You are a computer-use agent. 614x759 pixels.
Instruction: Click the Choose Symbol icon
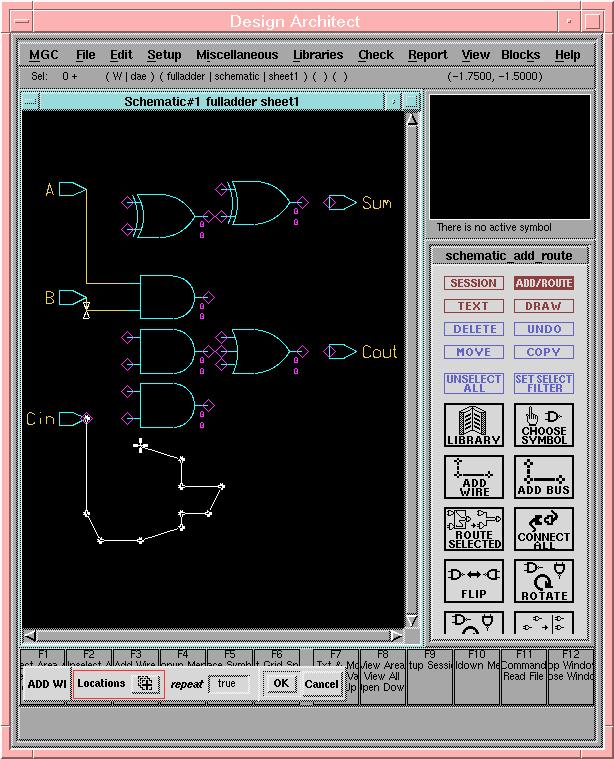click(x=544, y=425)
